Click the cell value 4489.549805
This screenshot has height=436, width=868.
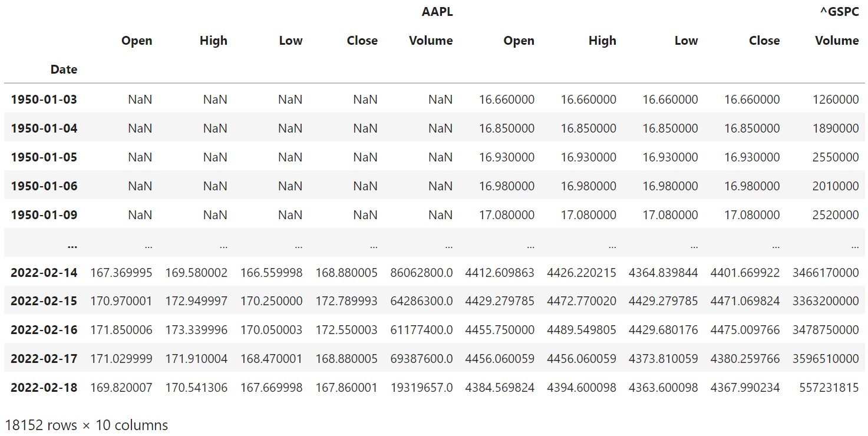pos(582,330)
